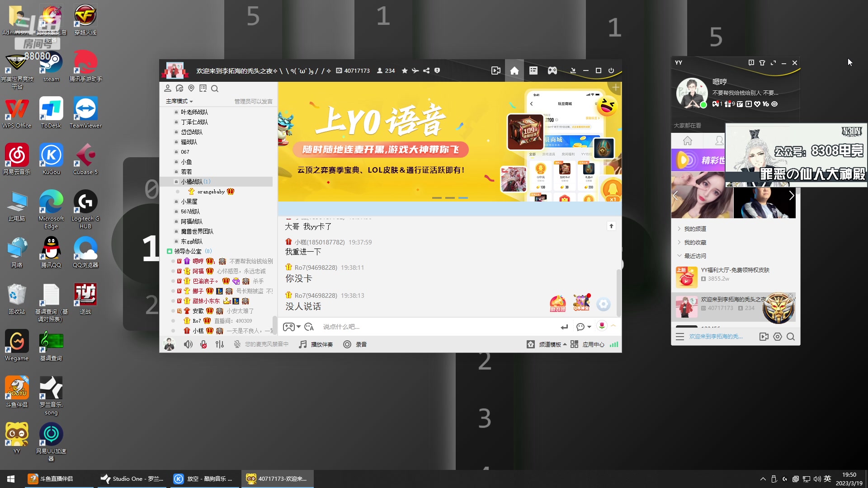Toggle the online status green dot
The image size is (868, 488).
pyautogui.click(x=703, y=104)
